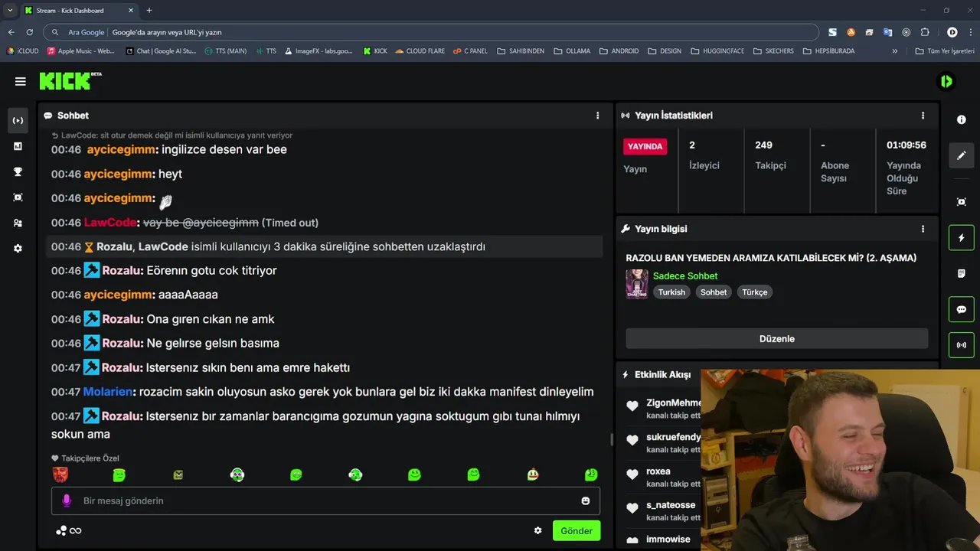980x551 pixels.
Task: Expand hidden bookmarks chevron
Action: (894, 51)
